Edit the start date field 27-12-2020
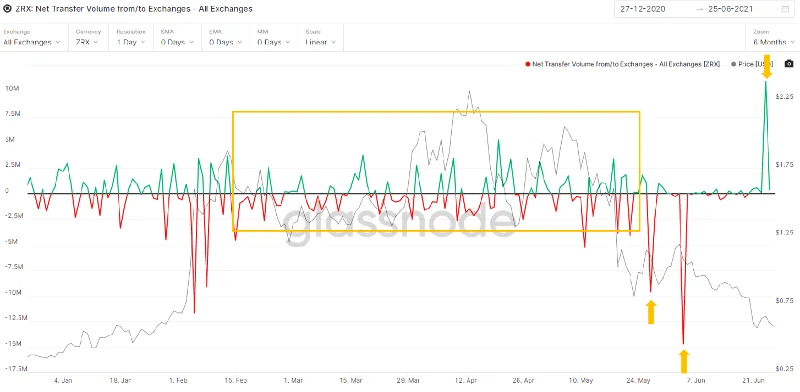Viewport: 800px width, 392px height. (x=642, y=9)
